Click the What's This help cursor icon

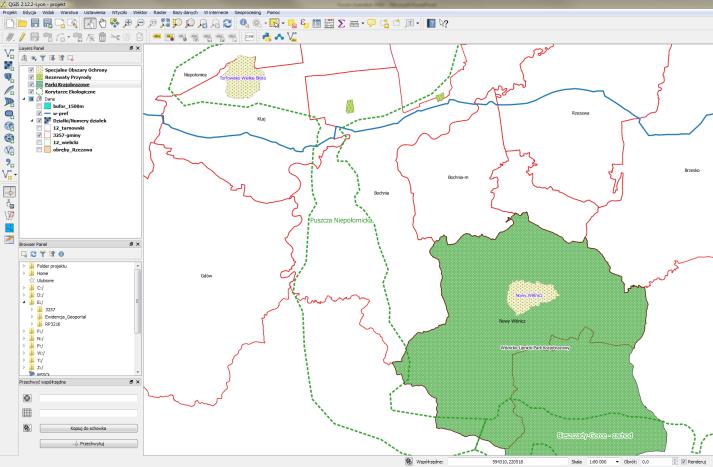pyautogui.click(x=443, y=23)
